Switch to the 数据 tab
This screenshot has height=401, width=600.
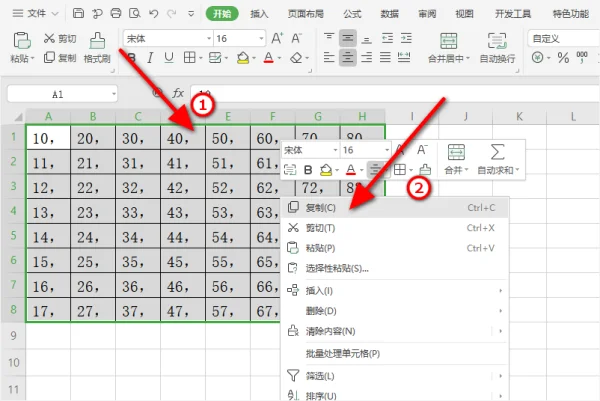coord(390,14)
